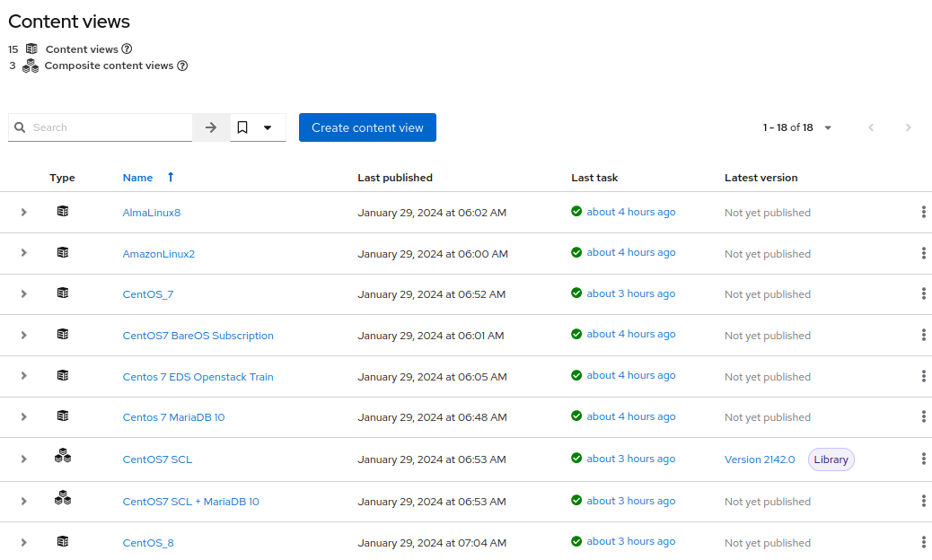The width and height of the screenshot is (932, 560).
Task: Open last task link for Centos 7 EDS Openstack Train
Action: click(x=630, y=375)
